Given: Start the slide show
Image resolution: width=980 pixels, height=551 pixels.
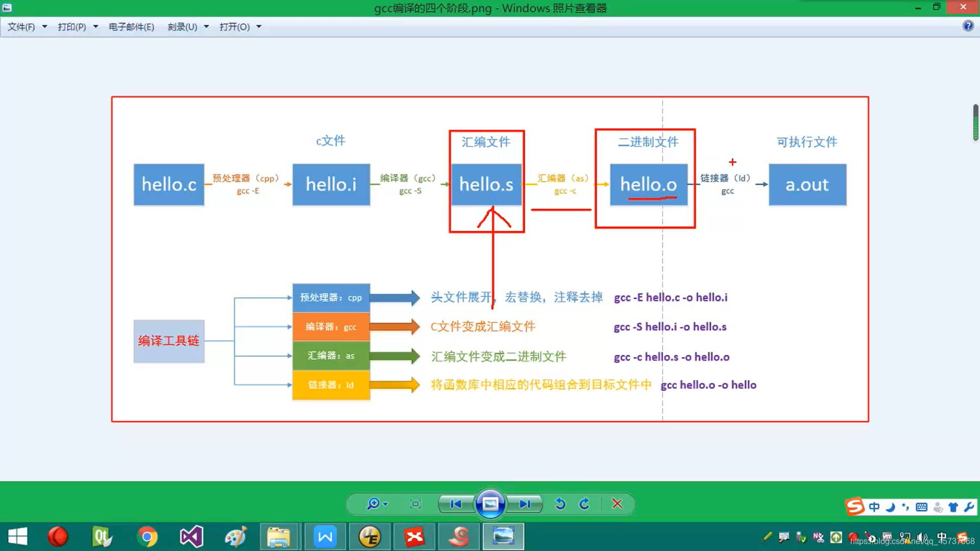Looking at the screenshot, I should (x=490, y=504).
